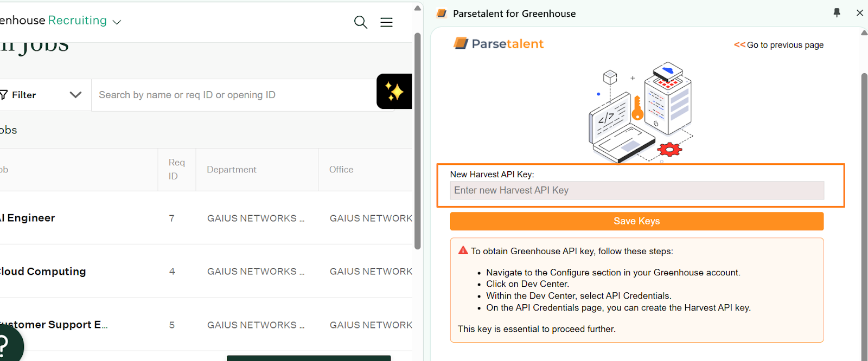Click office cell in the Customer Support row
The width and height of the screenshot is (868, 361).
point(371,325)
